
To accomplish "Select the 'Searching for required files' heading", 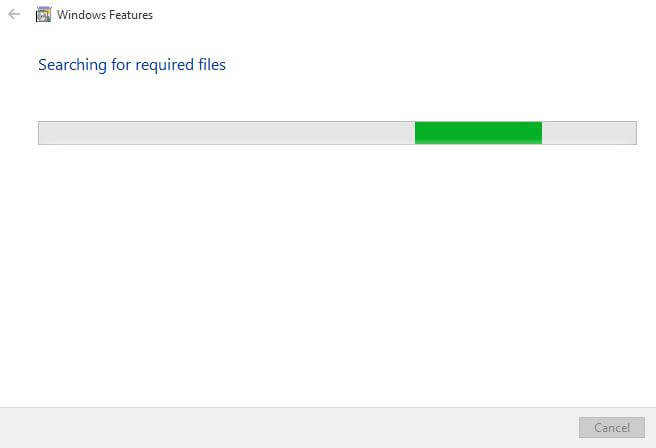I will tap(132, 65).
